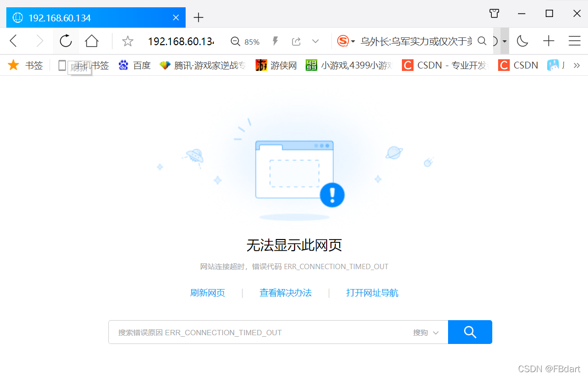Add this page to favorites with star icon

[127, 41]
